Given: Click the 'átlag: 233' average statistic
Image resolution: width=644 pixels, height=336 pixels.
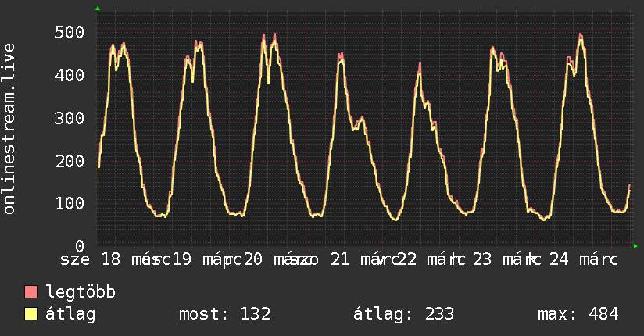Looking at the screenshot, I should [x=404, y=314].
